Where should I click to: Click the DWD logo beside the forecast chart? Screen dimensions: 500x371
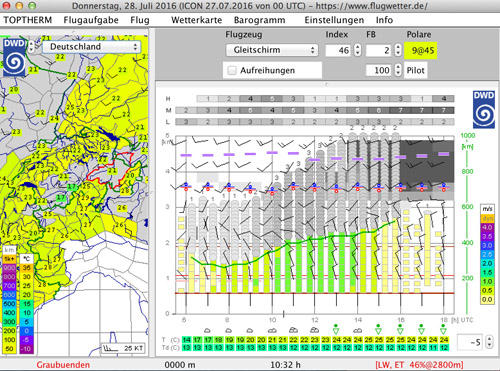pos(484,109)
